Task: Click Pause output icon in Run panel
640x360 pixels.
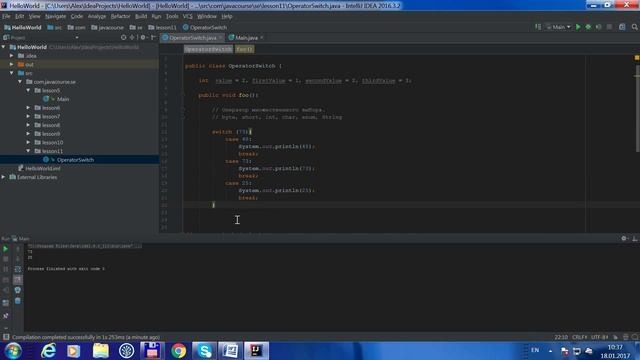Action: (6, 269)
